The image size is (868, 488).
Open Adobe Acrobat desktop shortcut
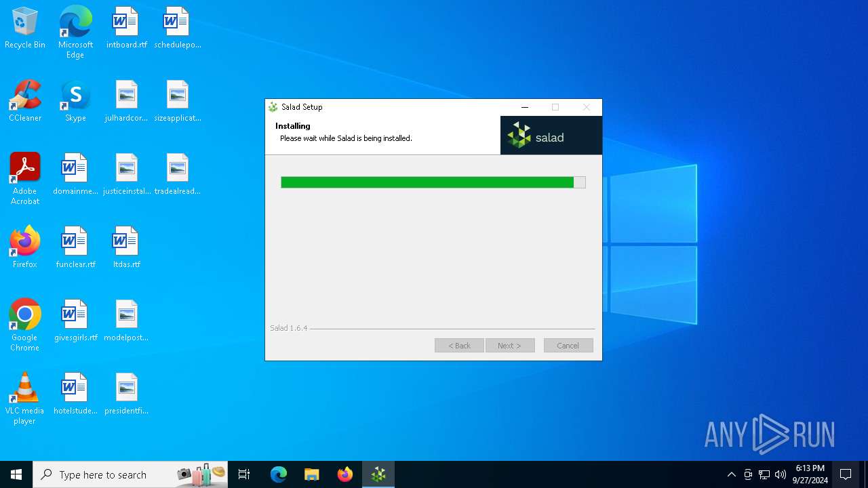coord(25,179)
